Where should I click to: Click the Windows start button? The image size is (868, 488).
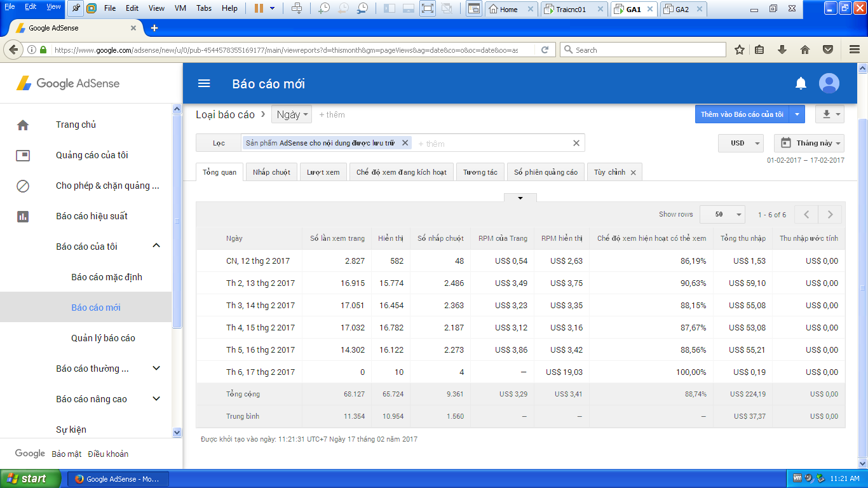click(31, 478)
